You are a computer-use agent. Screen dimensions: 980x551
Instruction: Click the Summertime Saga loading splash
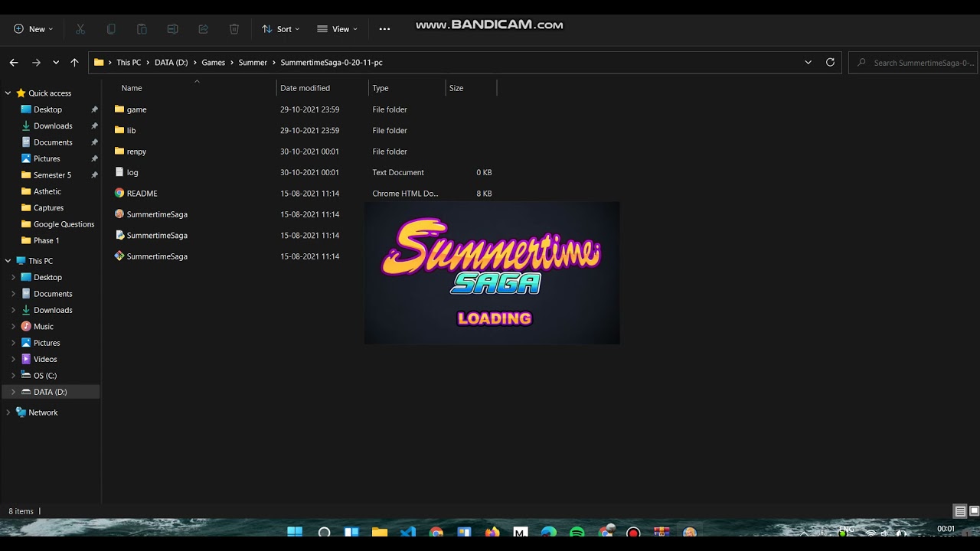click(492, 273)
